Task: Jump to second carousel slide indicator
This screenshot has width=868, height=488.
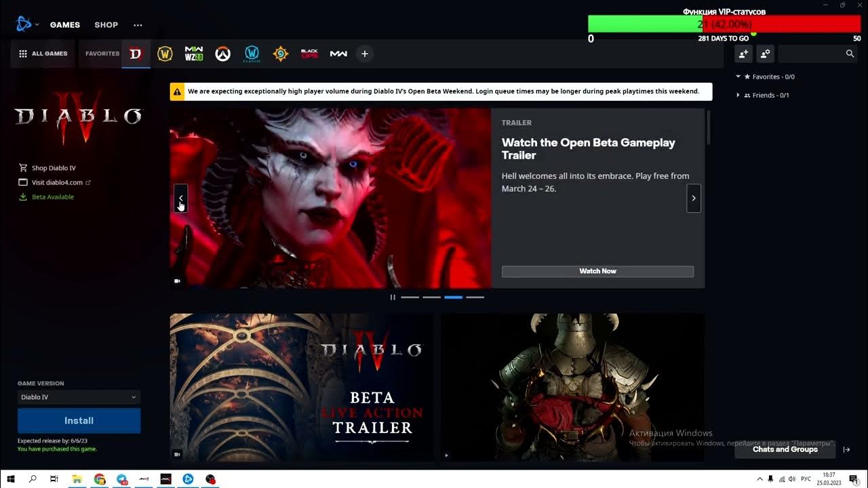Action: [432, 297]
